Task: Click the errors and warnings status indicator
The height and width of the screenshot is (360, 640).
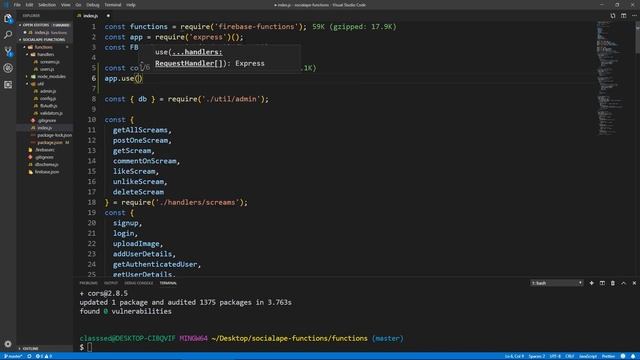Action: pyautogui.click(x=44, y=356)
